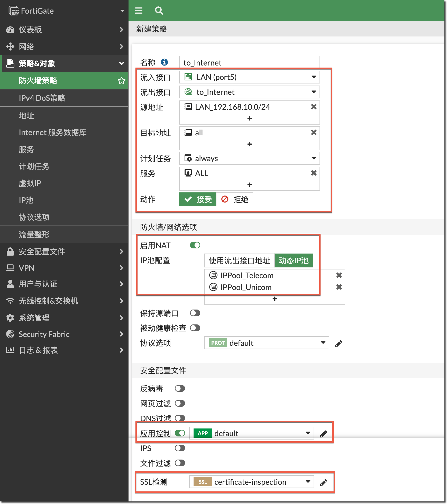Edit the 协议选项 default profile pencil icon
This screenshot has width=447, height=504.
pos(339,343)
